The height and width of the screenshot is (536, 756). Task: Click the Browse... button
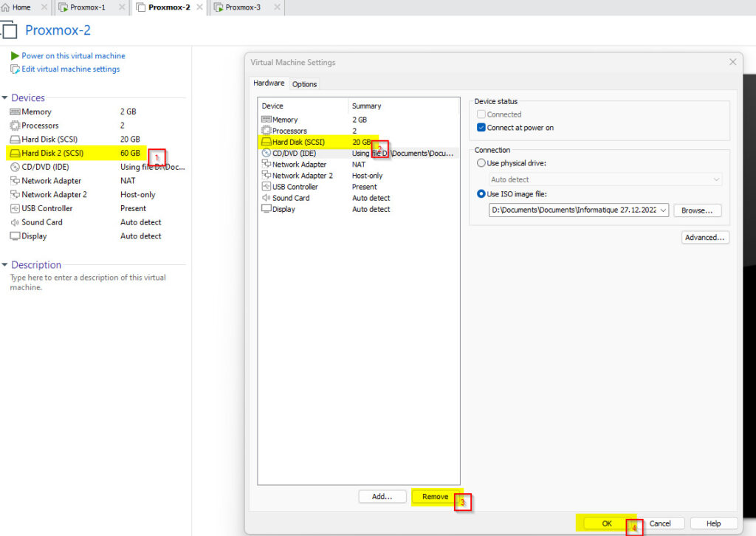(697, 210)
